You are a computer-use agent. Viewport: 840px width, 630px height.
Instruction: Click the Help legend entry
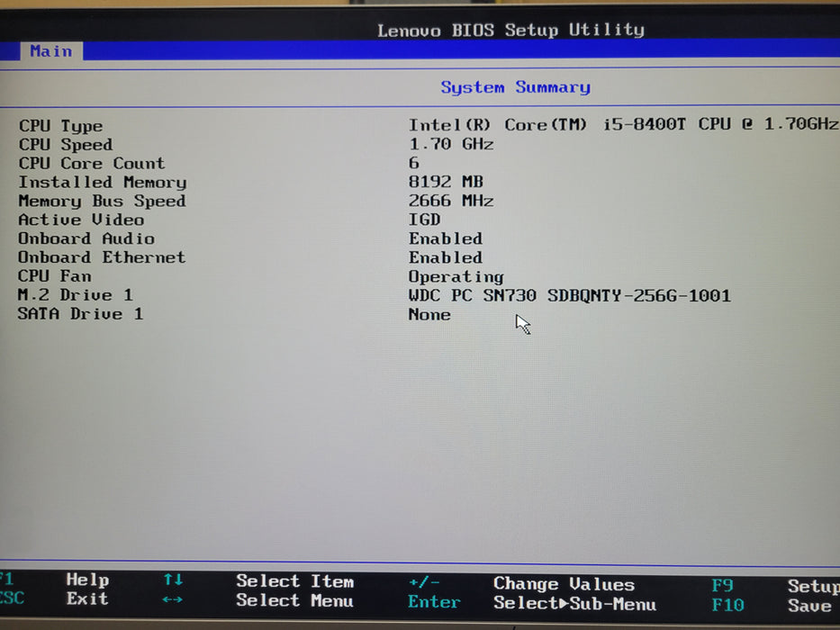click(87, 580)
